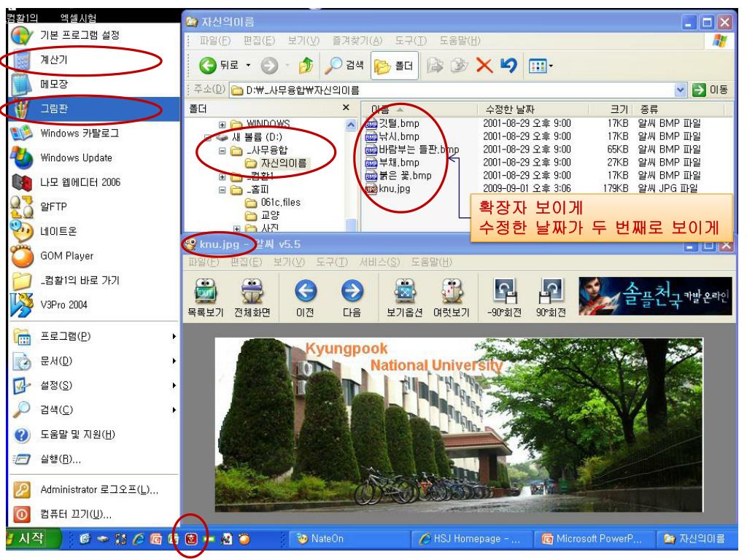
Task: Collapse the _홈피 folder node
Action: (x=222, y=190)
